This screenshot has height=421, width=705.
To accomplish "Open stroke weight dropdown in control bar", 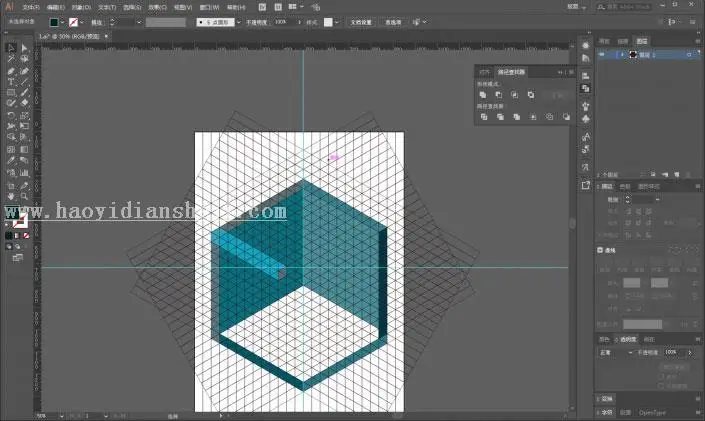I will click(x=138, y=22).
